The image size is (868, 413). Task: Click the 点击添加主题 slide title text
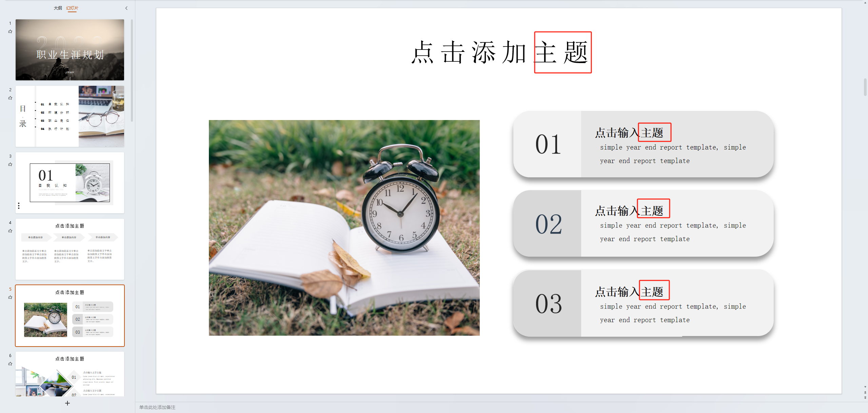(x=499, y=53)
